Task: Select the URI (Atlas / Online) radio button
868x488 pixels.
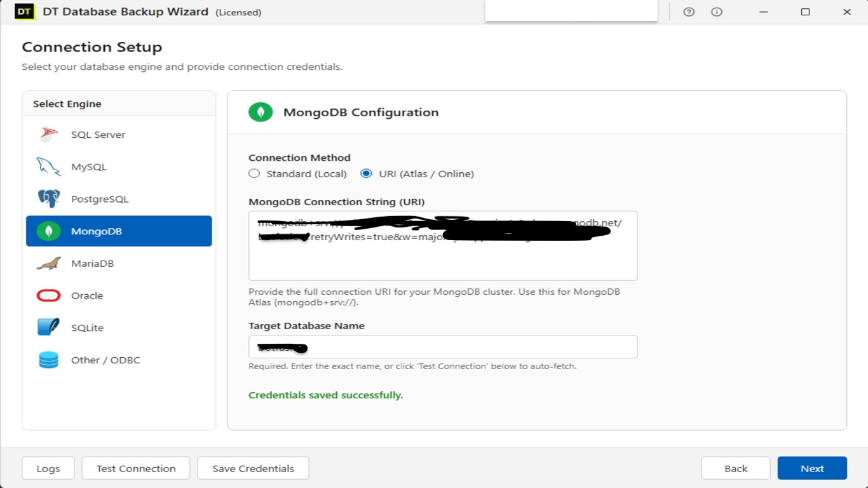Action: (366, 173)
